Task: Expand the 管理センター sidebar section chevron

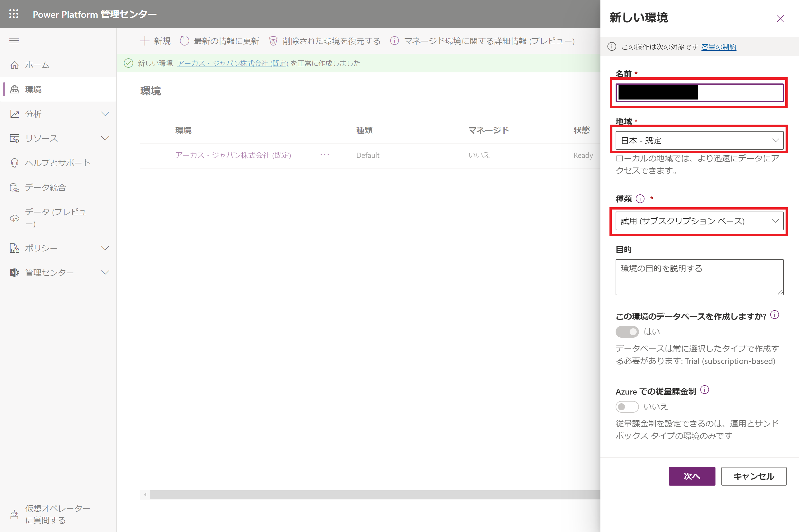Action: [x=105, y=273]
